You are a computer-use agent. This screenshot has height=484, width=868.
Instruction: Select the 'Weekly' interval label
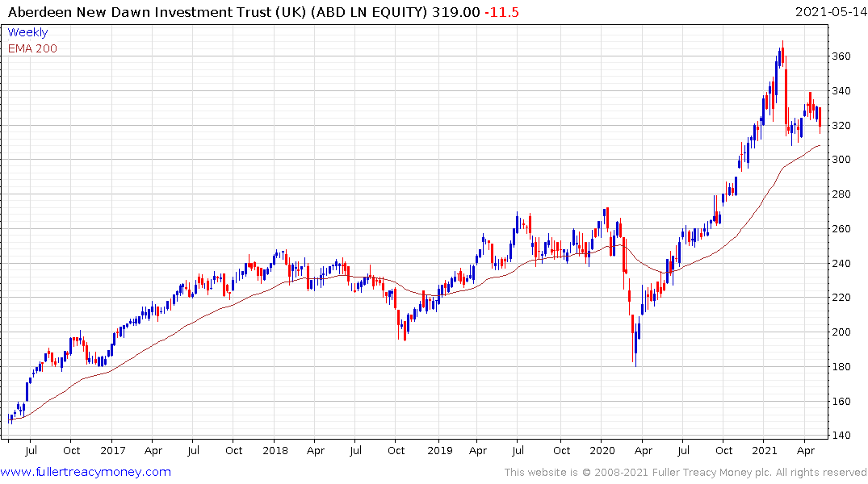coord(27,32)
